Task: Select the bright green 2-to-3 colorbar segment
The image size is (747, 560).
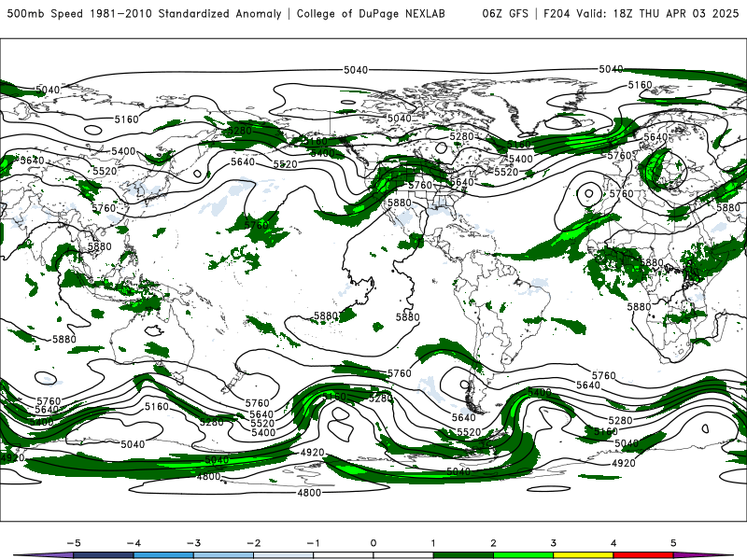Action: coord(523,555)
